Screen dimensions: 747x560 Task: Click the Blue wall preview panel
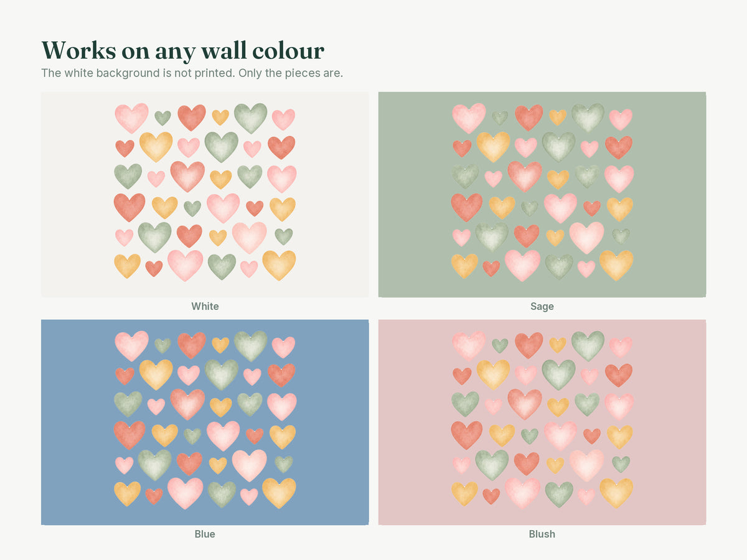[205, 422]
